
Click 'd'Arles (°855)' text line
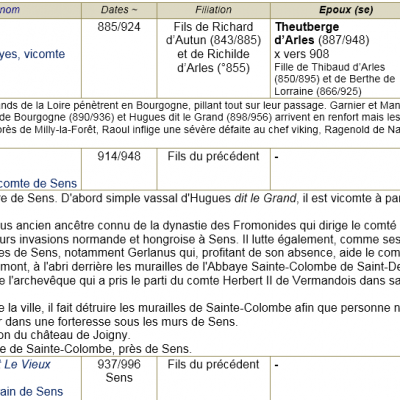click(x=213, y=68)
